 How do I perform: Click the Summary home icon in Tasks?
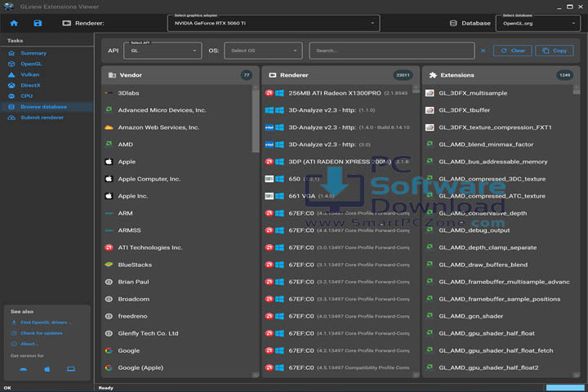tap(11, 53)
